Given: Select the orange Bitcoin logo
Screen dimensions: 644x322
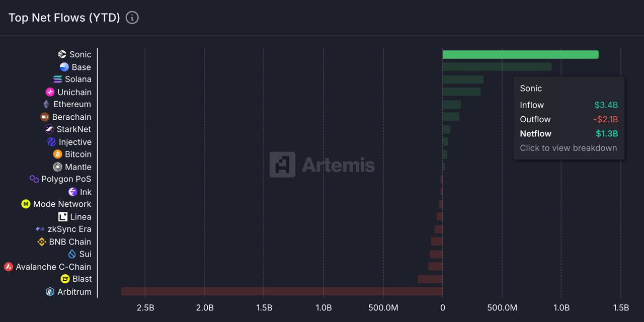Looking at the screenshot, I should (x=57, y=154).
